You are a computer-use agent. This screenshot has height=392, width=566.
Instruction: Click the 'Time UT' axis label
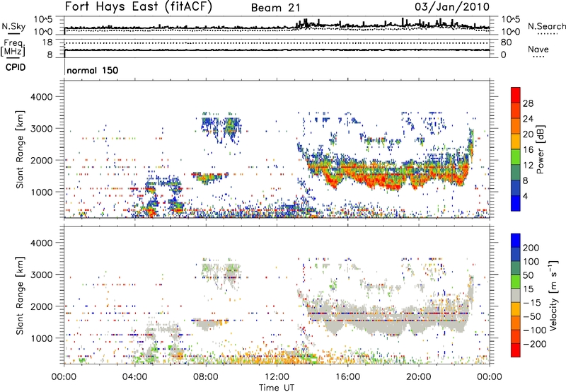tap(277, 388)
